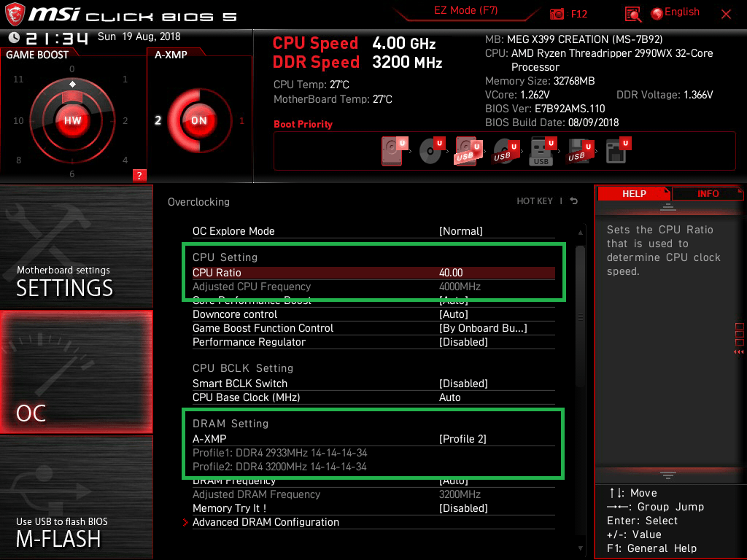Switch to the INFO tab
The height and width of the screenshot is (560, 747).
(708, 194)
